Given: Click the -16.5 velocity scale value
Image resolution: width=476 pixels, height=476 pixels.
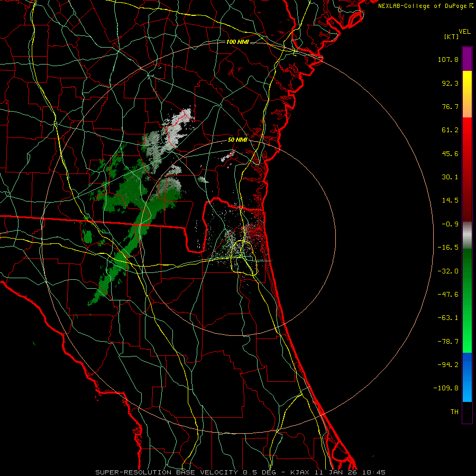Looking at the screenshot, I should click(x=448, y=248).
